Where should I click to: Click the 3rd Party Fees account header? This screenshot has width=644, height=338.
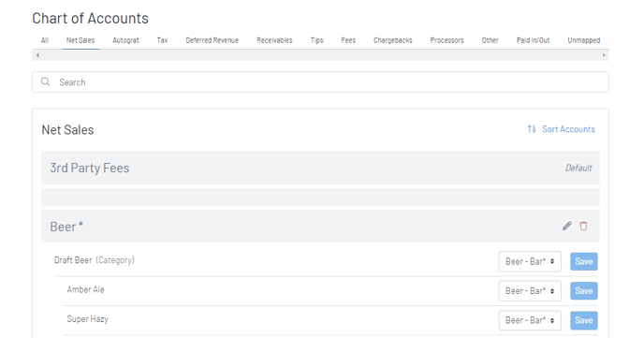pos(320,168)
